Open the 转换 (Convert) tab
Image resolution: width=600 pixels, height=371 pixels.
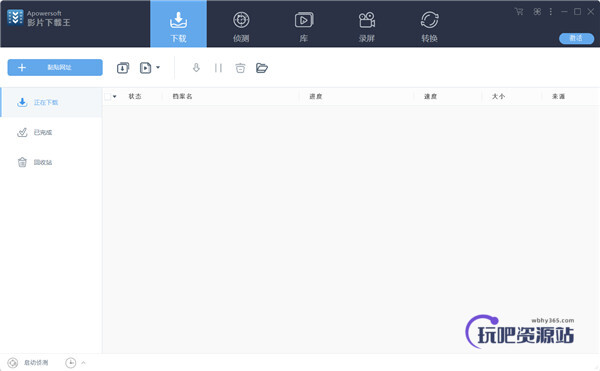429,26
